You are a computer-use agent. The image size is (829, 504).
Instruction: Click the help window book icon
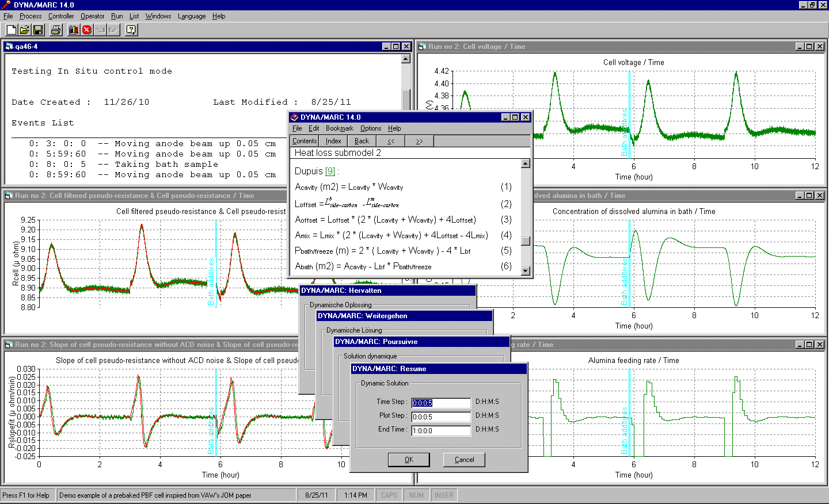pyautogui.click(x=294, y=117)
